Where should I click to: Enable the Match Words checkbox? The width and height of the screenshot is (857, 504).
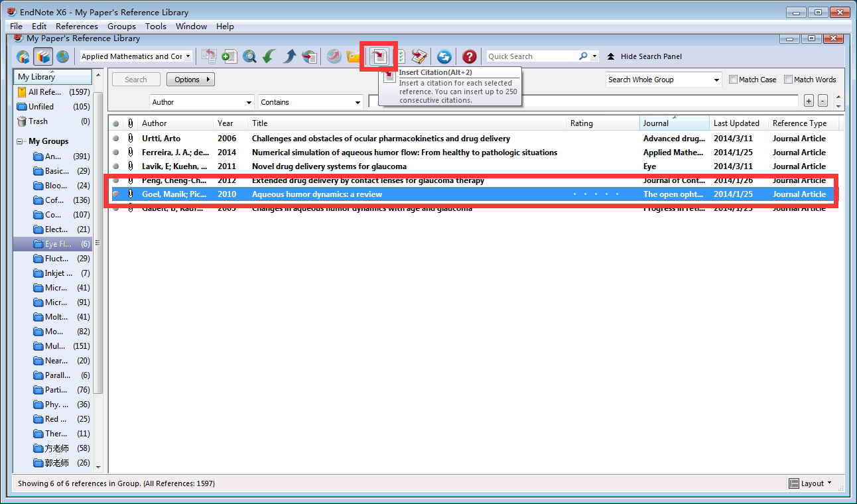tap(788, 80)
